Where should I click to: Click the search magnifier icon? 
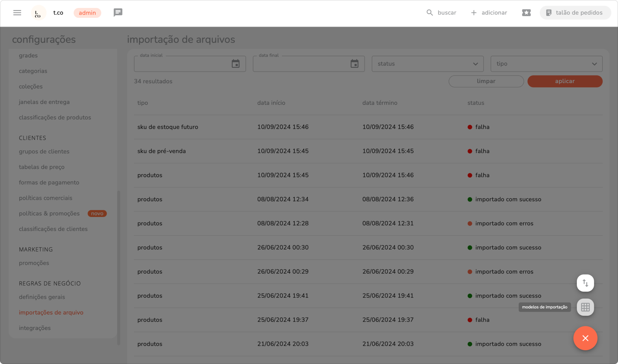(x=429, y=13)
